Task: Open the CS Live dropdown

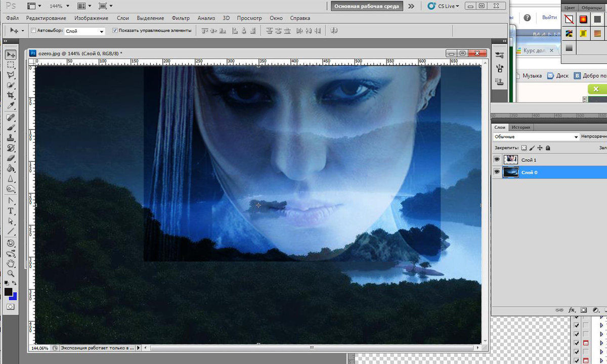Action: tap(445, 6)
